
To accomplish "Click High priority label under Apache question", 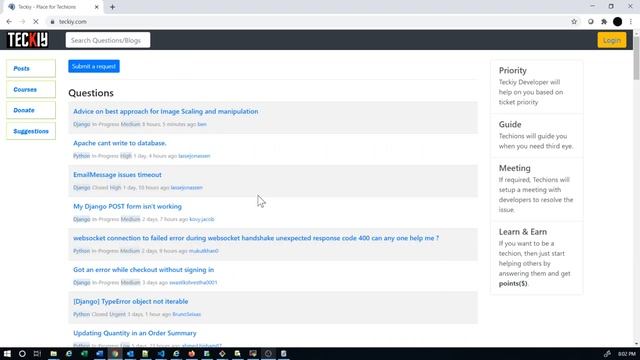I will point(126,156).
